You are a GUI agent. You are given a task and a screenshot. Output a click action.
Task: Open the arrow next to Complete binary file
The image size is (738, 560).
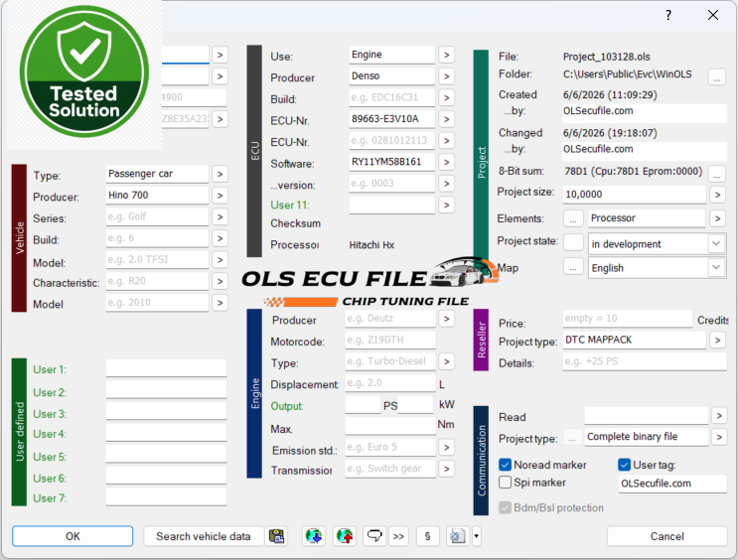click(x=719, y=437)
